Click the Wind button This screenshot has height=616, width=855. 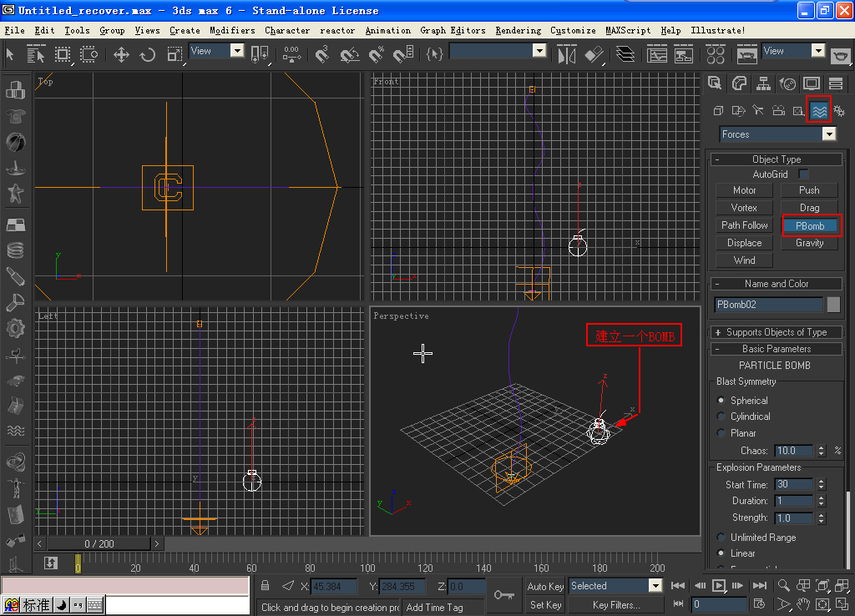pos(744,260)
